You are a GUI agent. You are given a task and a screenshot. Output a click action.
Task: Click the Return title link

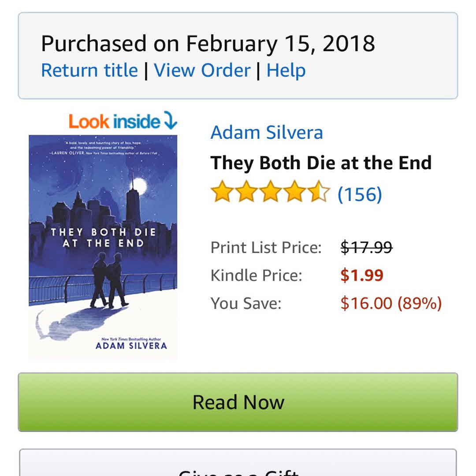[89, 71]
